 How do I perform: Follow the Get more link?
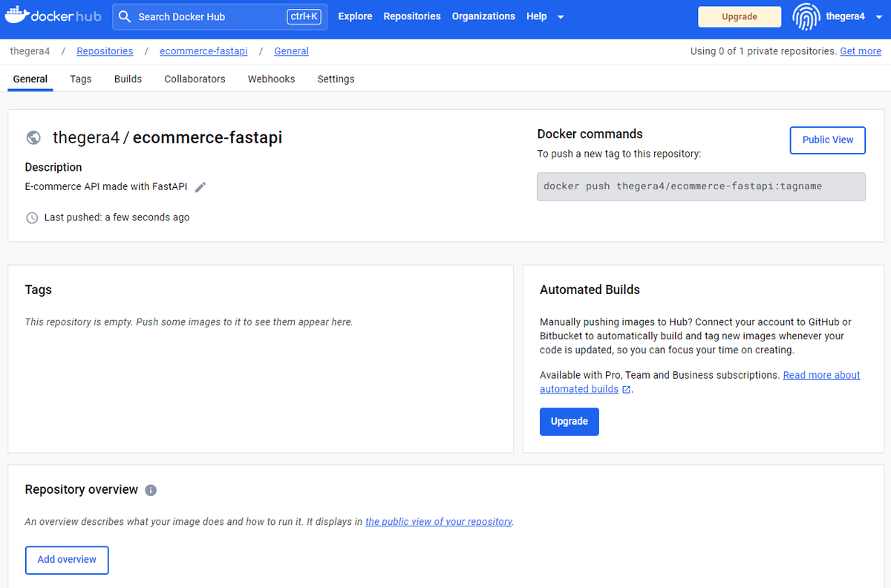coord(861,51)
